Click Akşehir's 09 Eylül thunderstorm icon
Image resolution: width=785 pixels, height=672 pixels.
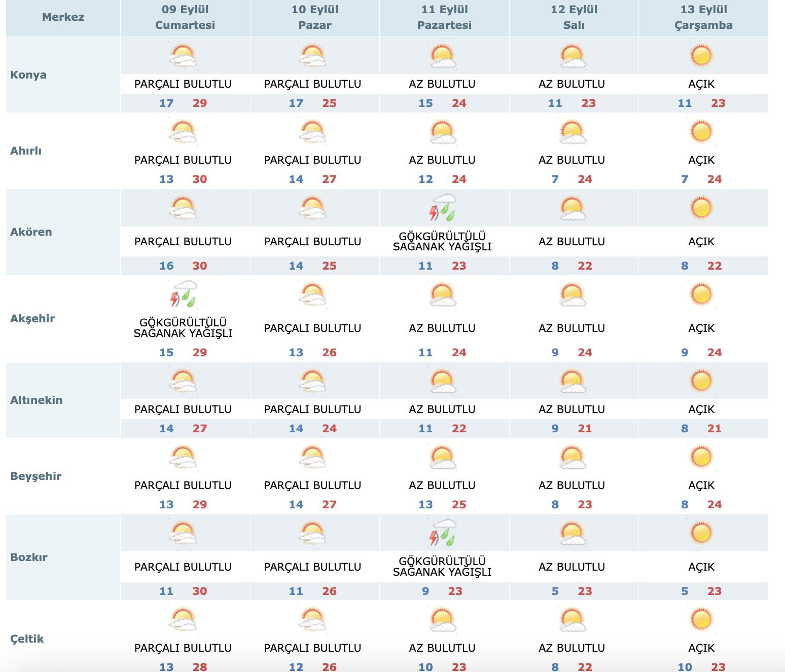click(183, 294)
